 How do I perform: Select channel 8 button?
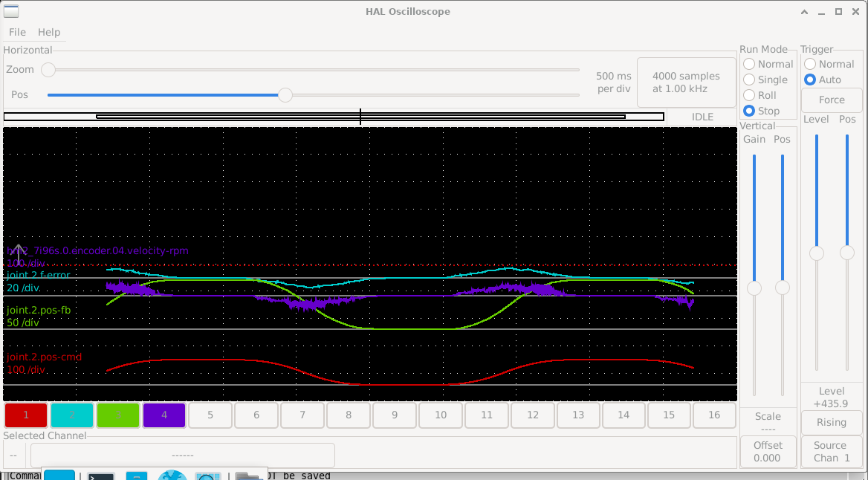click(x=349, y=415)
